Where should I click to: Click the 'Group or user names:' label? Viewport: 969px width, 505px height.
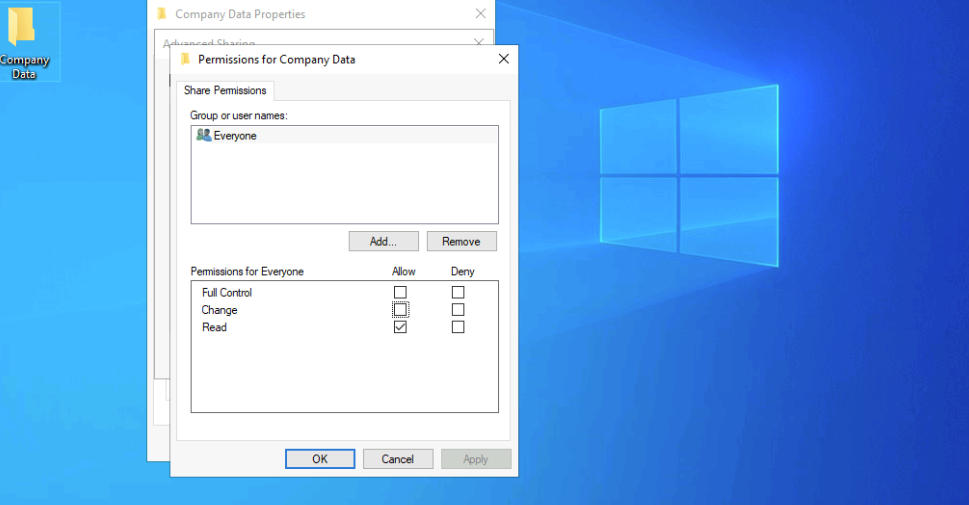point(239,116)
